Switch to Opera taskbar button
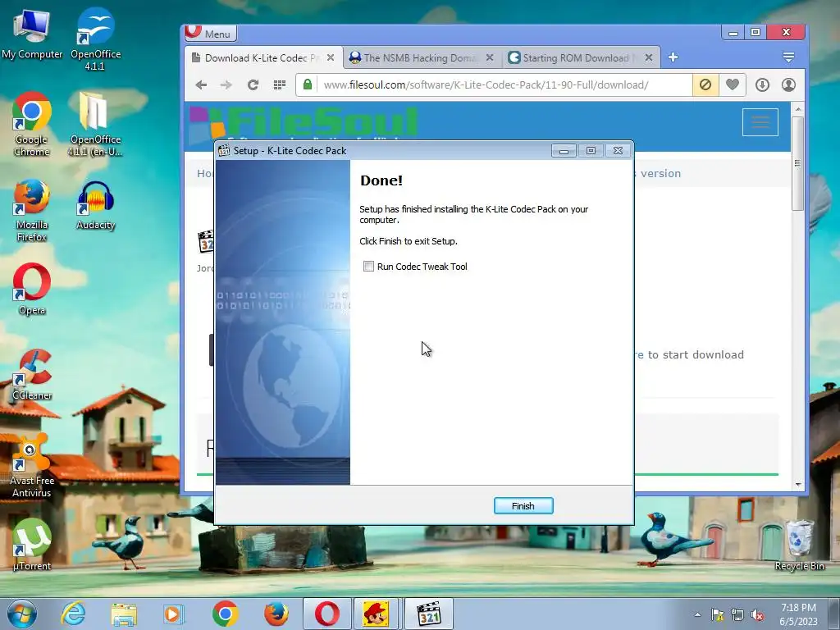 click(x=327, y=614)
